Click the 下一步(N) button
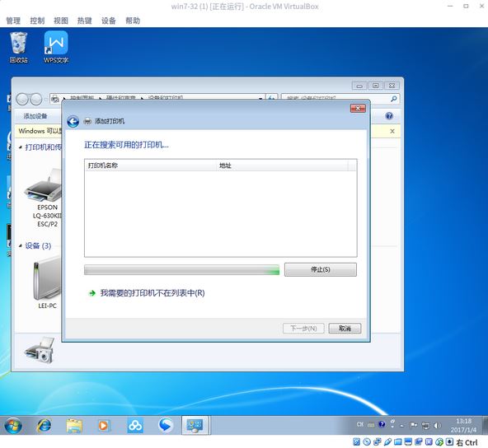Screen dimensions: 488x448 (x=303, y=329)
